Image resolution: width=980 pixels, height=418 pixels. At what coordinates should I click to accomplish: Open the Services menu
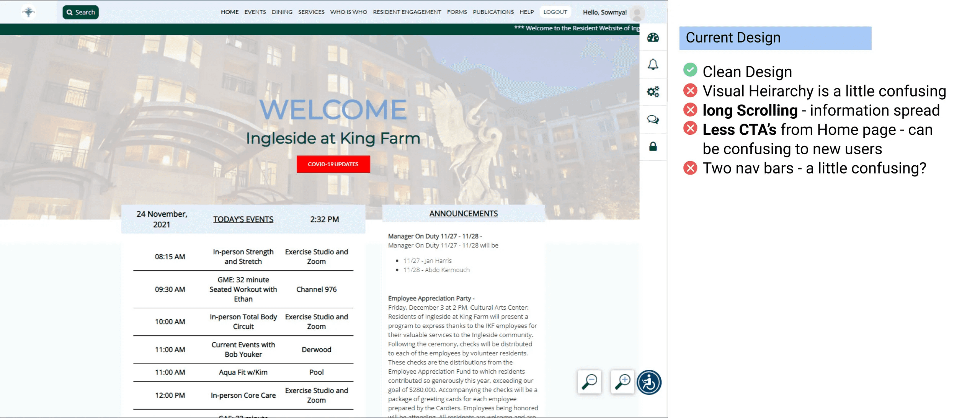click(x=311, y=12)
